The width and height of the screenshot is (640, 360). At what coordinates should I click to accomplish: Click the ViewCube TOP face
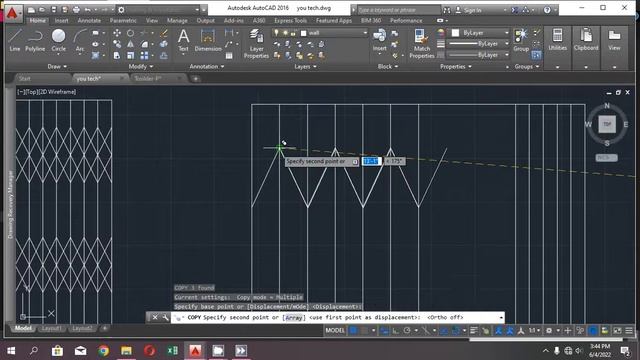(607, 124)
